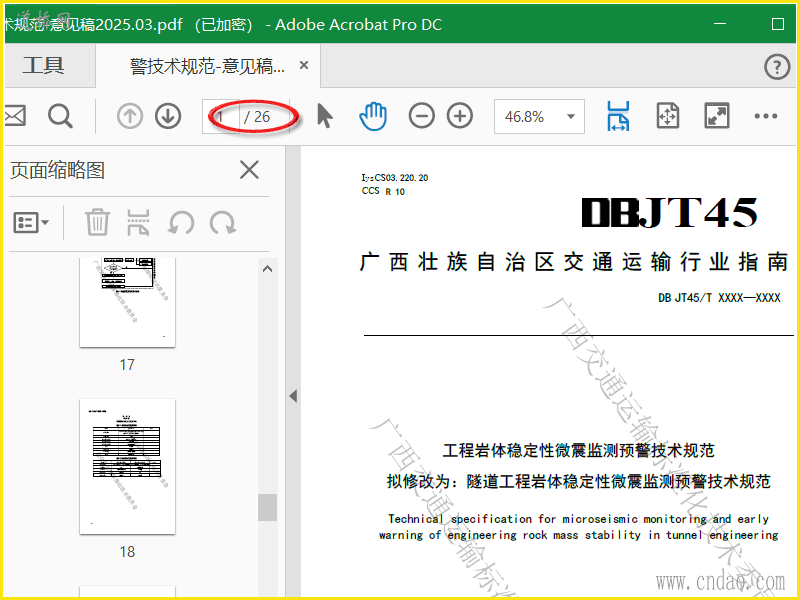Click the fit width scrolling icon
Screen dimensions: 800x600
click(x=618, y=116)
